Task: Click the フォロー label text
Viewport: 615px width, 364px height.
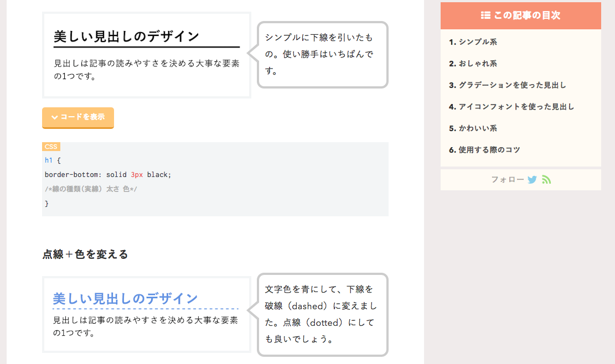Action: [507, 180]
